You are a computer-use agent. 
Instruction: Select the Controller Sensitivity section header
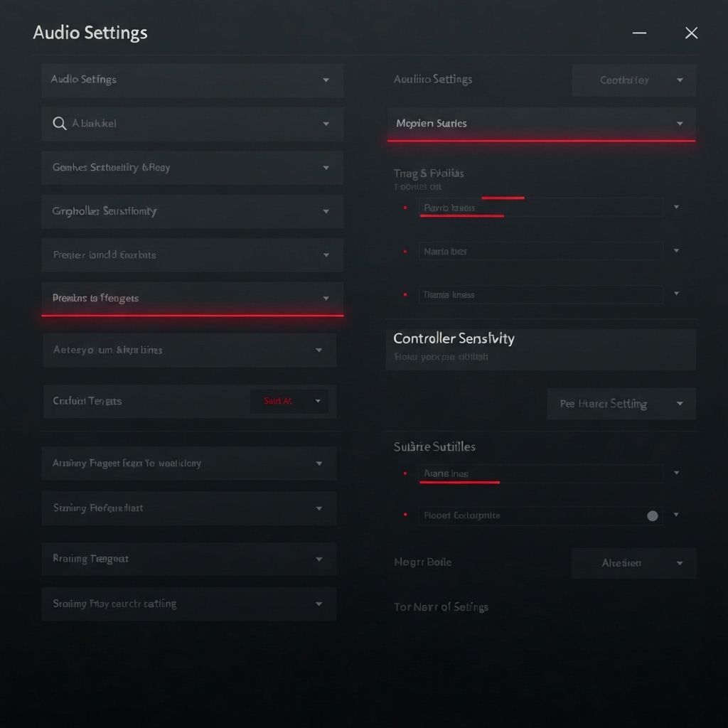pos(454,338)
